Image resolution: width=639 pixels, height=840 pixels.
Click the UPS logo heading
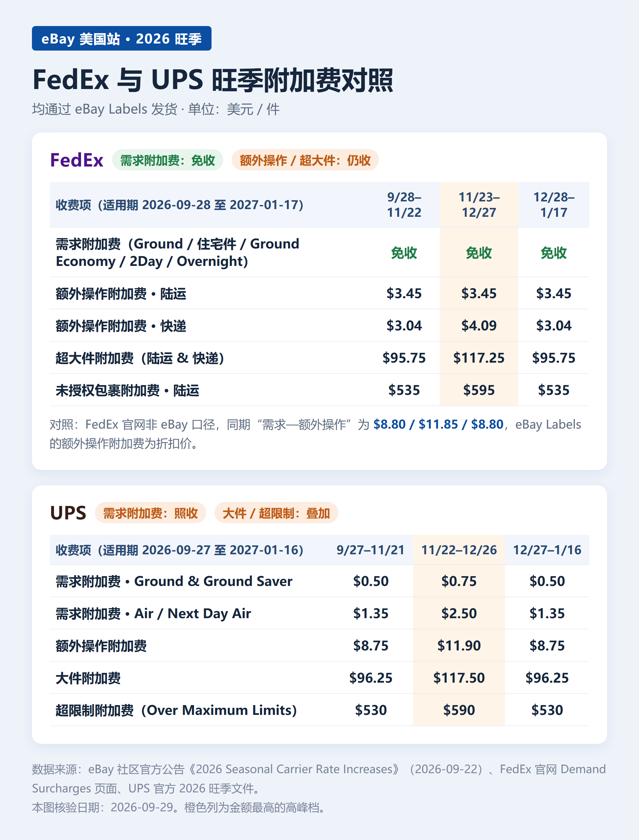point(68,513)
